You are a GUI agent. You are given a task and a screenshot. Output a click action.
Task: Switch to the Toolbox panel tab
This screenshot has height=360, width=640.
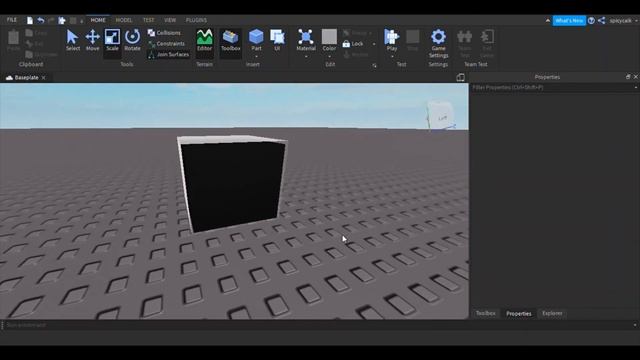point(486,313)
